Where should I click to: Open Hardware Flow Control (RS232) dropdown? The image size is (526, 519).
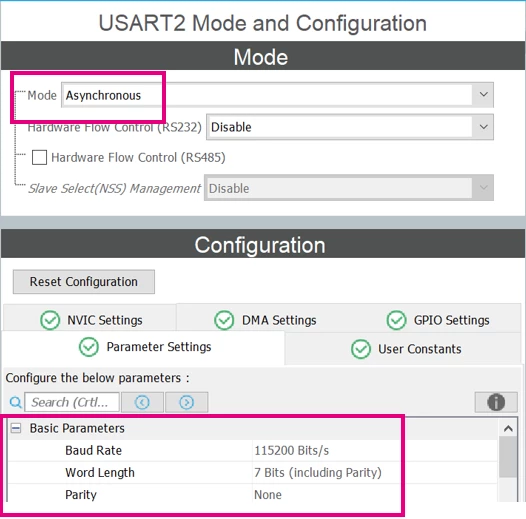(x=350, y=127)
